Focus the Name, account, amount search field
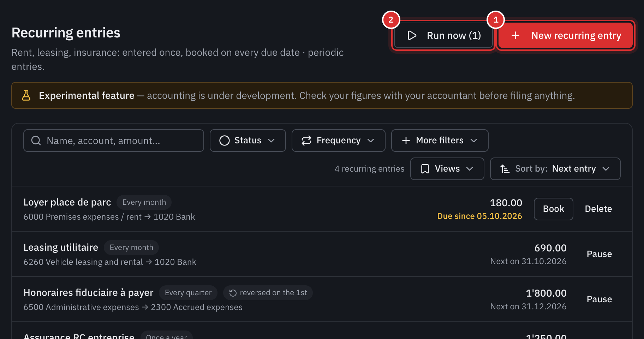 114,141
